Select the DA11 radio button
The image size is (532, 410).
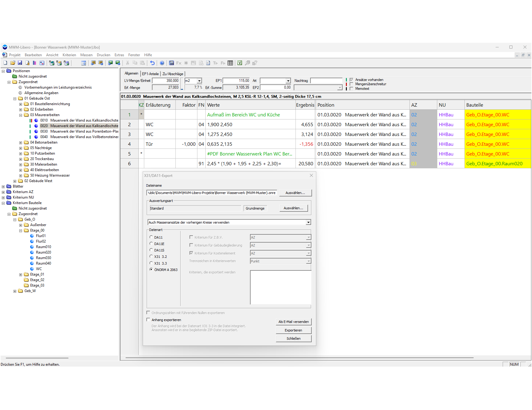(151, 237)
